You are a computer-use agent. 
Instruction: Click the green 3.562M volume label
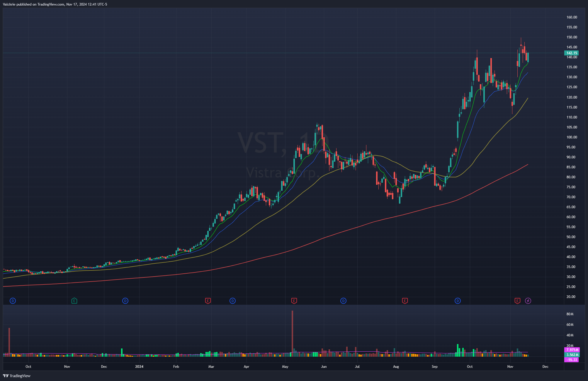[572, 355]
